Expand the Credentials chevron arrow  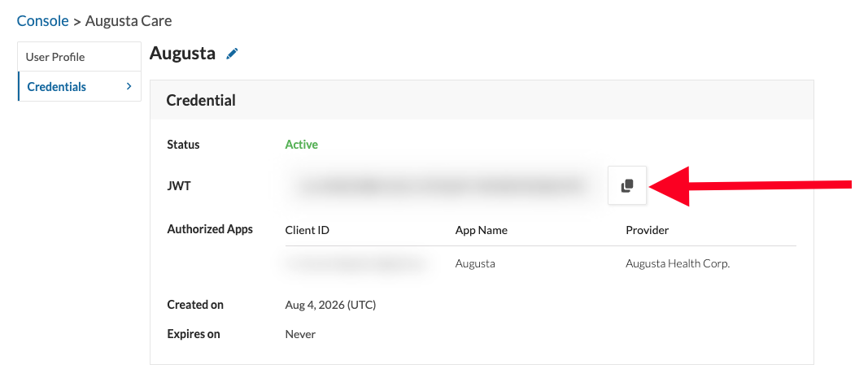[129, 86]
